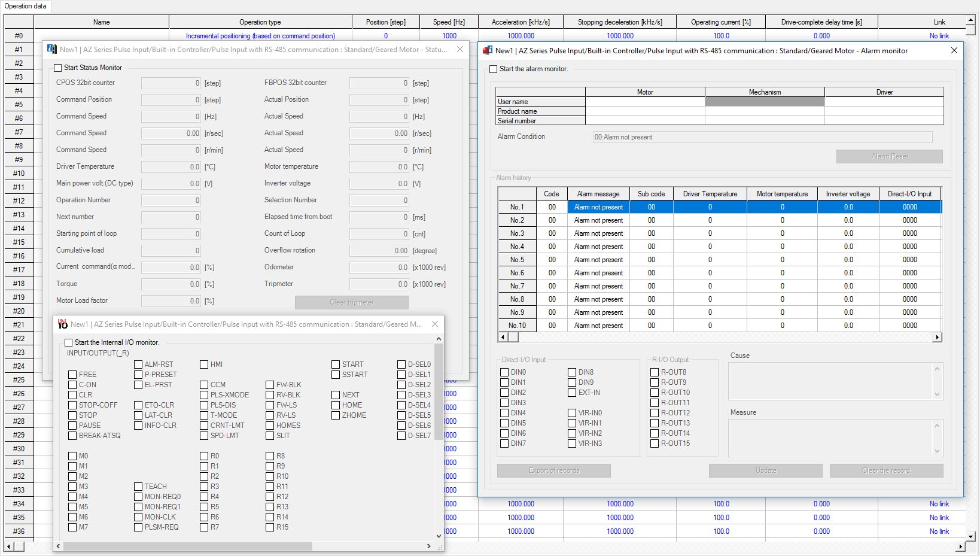Image resolution: width=980 pixels, height=556 pixels.
Task: Click the Update button in Alarm monitor
Action: pyautogui.click(x=765, y=470)
